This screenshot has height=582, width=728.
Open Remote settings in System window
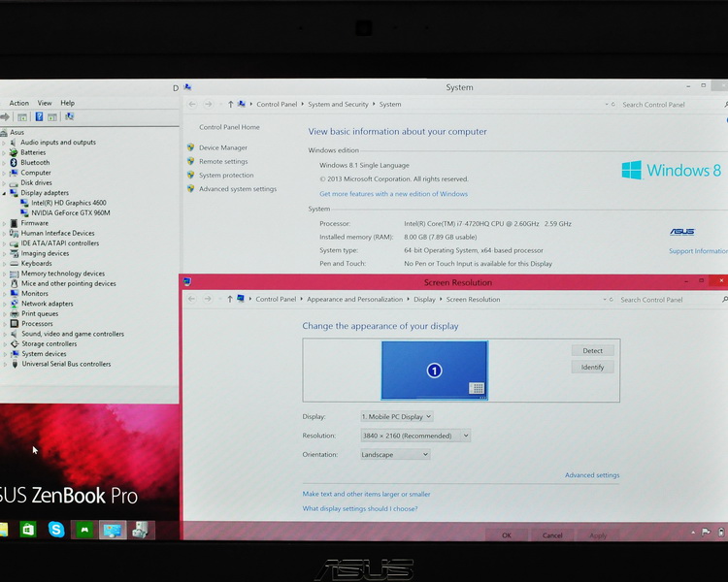point(223,162)
